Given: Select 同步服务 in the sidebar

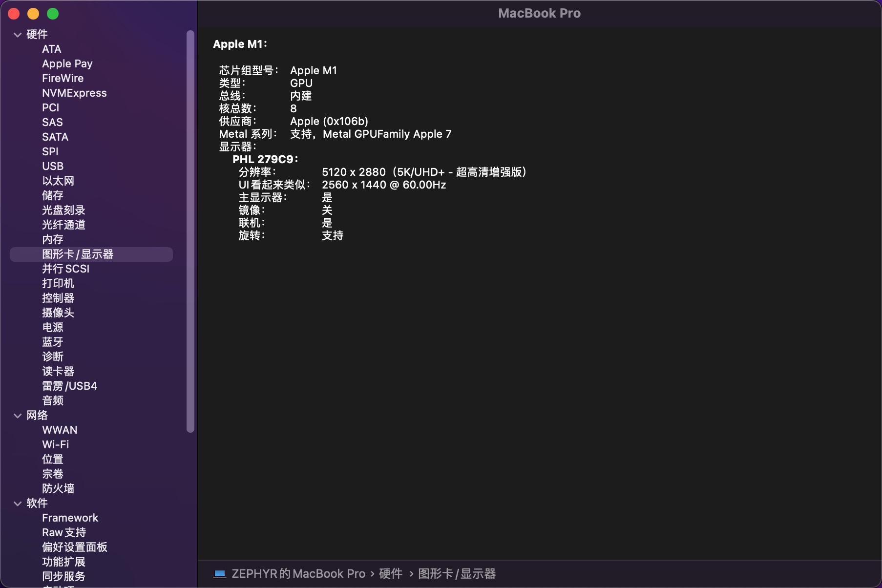Looking at the screenshot, I should [63, 577].
